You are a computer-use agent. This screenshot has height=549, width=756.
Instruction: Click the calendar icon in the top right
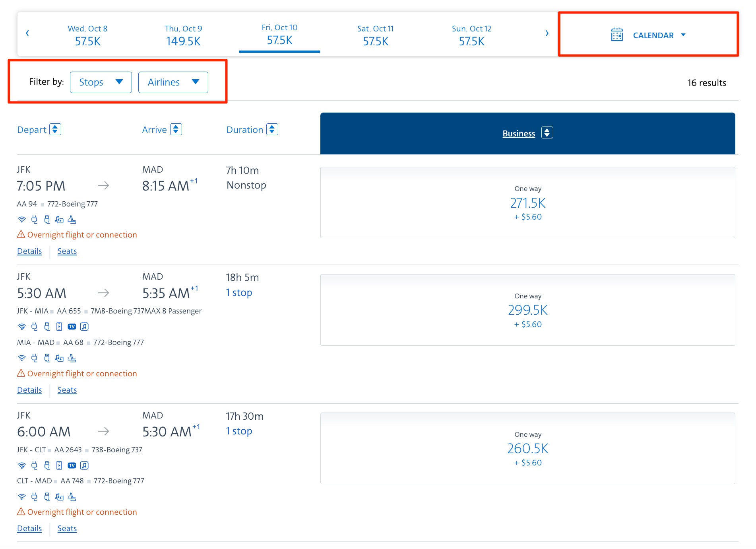[616, 35]
